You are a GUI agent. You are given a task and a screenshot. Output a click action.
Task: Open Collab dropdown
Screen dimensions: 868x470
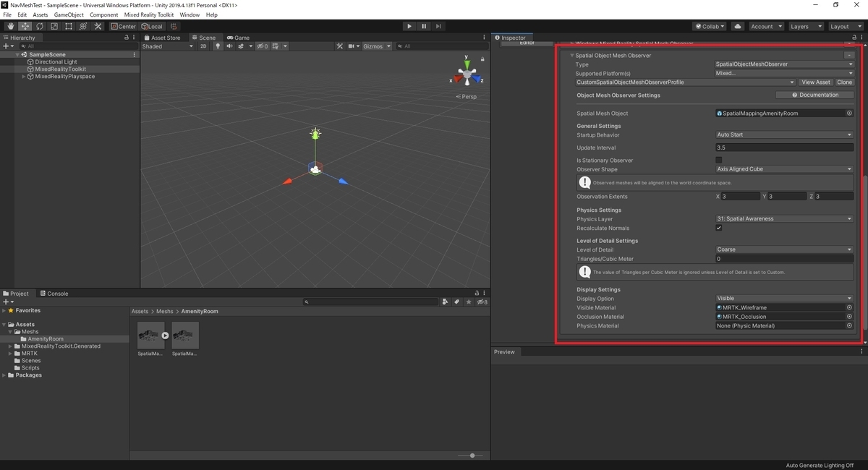710,26
